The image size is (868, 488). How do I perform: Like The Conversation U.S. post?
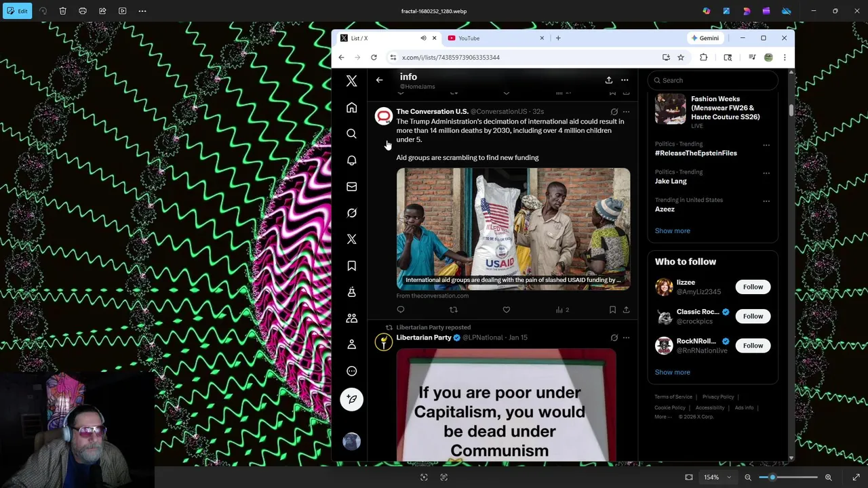coord(507,310)
